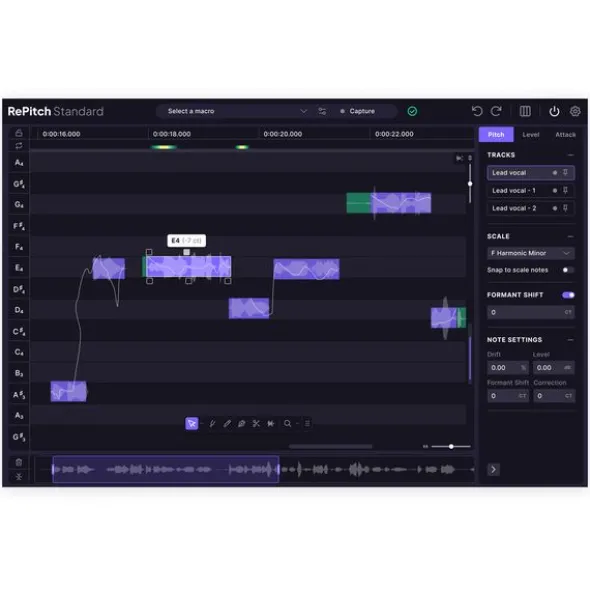The image size is (590, 591).
Task: Pick the pencil draw tool
Action: click(227, 424)
